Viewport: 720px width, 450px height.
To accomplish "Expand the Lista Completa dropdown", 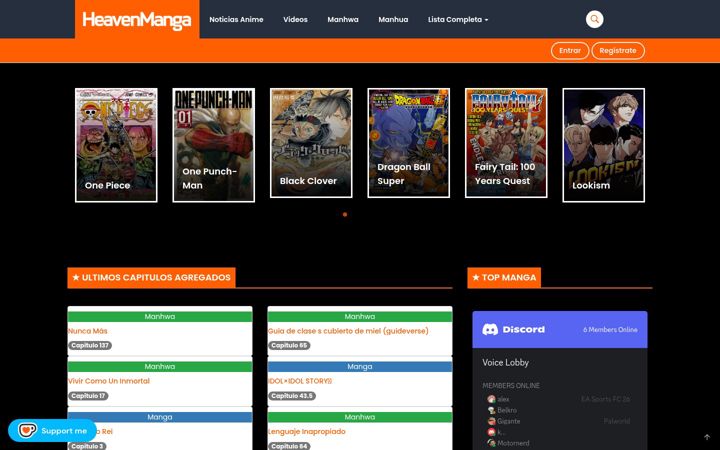I will click(x=458, y=19).
